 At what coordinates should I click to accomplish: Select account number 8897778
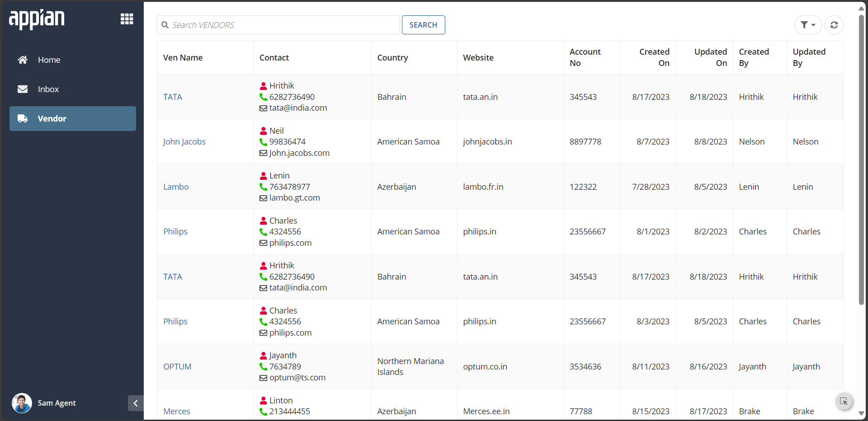click(585, 141)
